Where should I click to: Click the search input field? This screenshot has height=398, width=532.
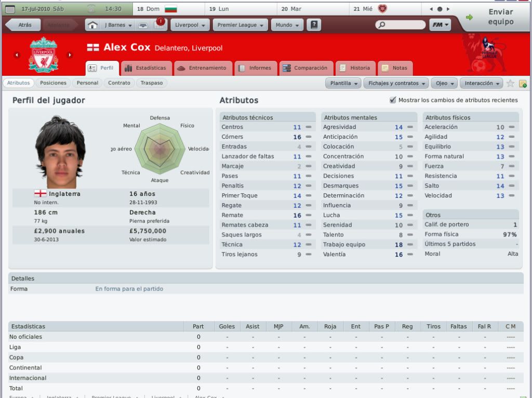click(x=401, y=25)
